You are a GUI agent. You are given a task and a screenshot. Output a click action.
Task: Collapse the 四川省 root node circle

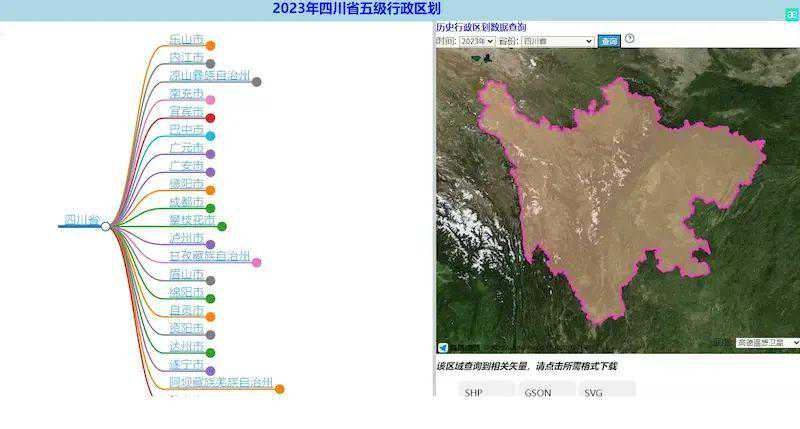point(106,227)
